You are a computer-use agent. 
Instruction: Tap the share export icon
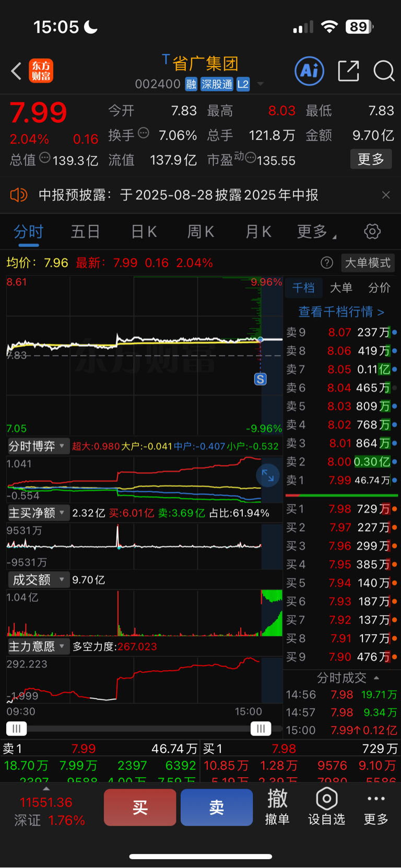[x=348, y=71]
